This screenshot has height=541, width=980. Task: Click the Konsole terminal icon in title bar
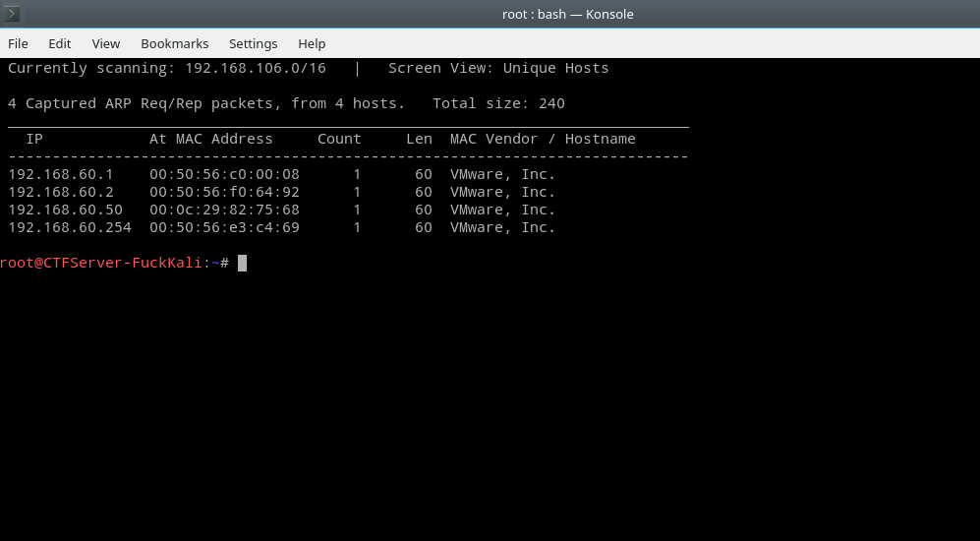tap(11, 14)
